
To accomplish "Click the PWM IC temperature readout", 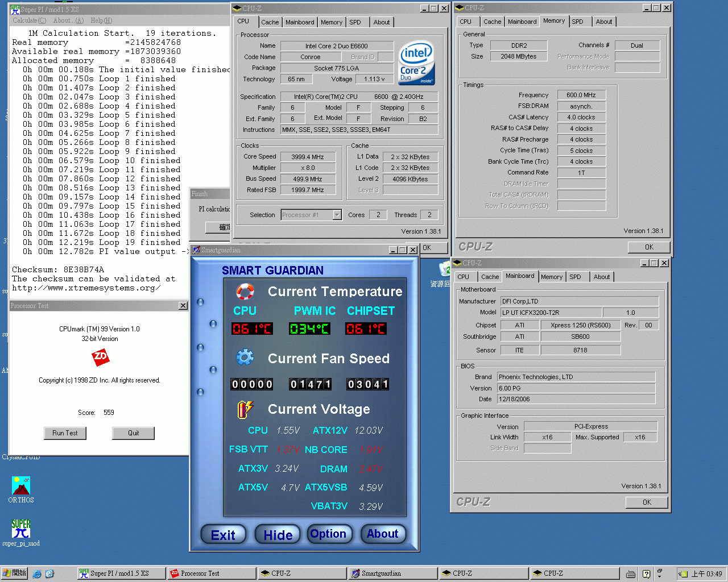I will (x=309, y=329).
